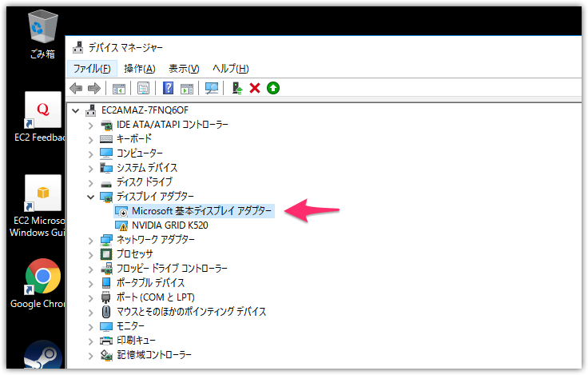Screen dimensions: 588x375
Task: Select the NVIDIA GRID K520 device
Action: coord(169,225)
